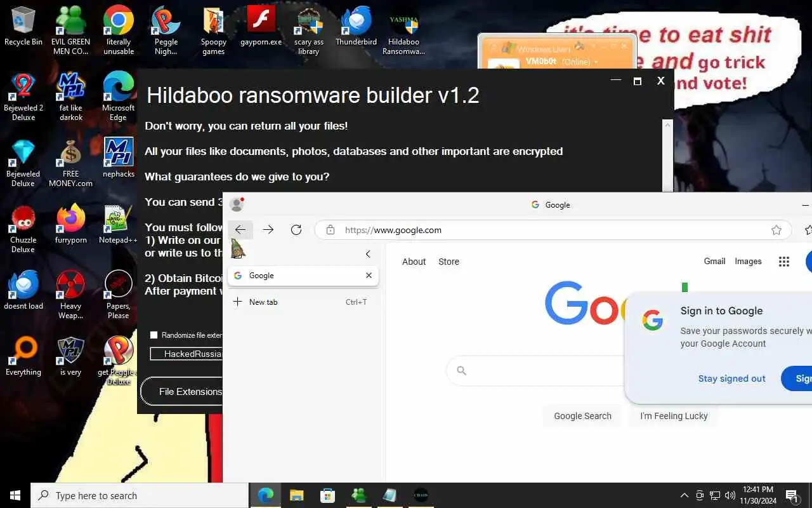Select the FREE MONEY.com desktop icon
The image size is (812, 508).
coord(71,163)
